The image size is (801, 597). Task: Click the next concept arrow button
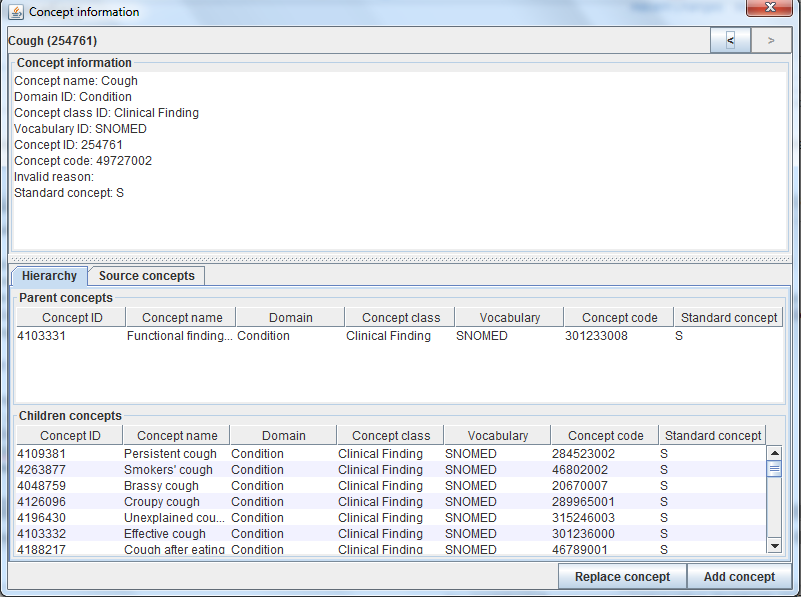(x=771, y=40)
